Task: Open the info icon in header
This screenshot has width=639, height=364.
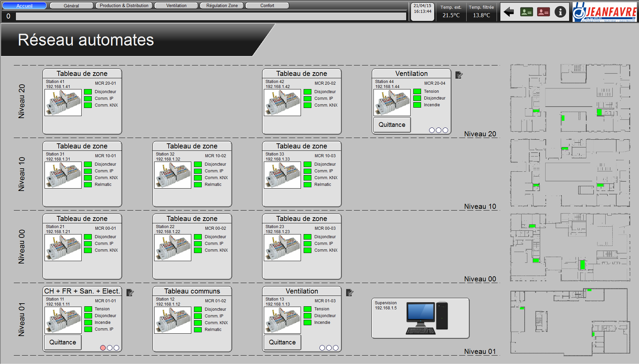Action: coord(560,12)
